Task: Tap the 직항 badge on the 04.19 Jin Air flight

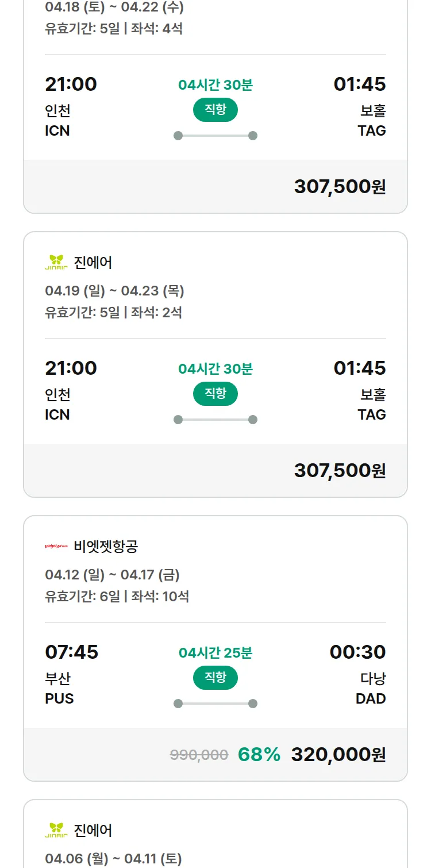Action: click(215, 394)
